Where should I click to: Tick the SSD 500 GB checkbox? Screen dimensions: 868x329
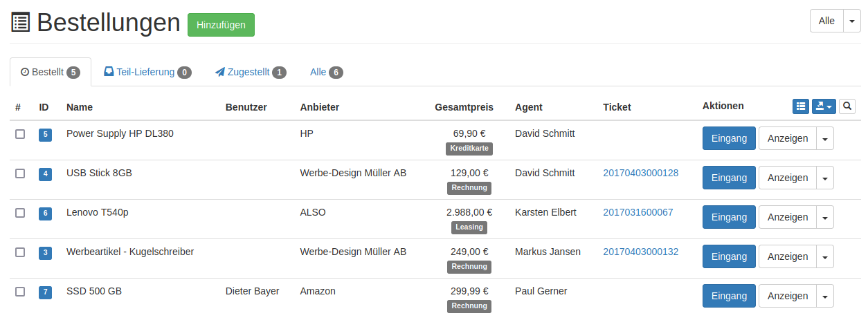point(20,292)
